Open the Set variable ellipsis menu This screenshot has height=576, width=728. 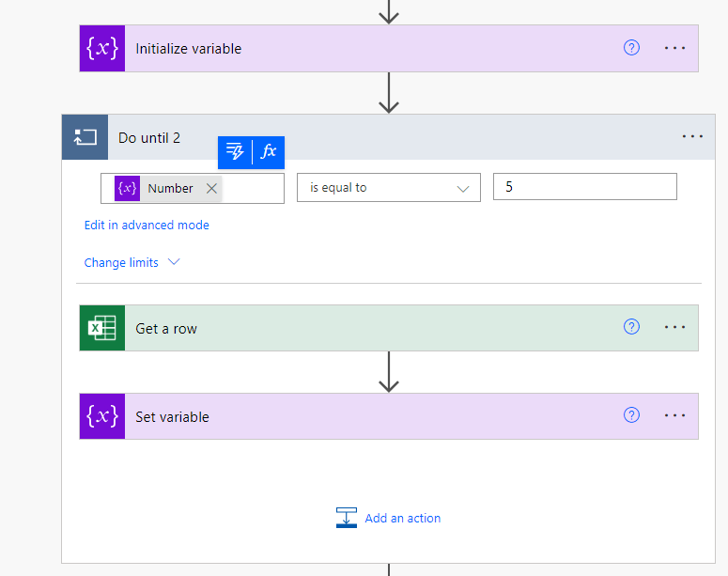coord(674,415)
